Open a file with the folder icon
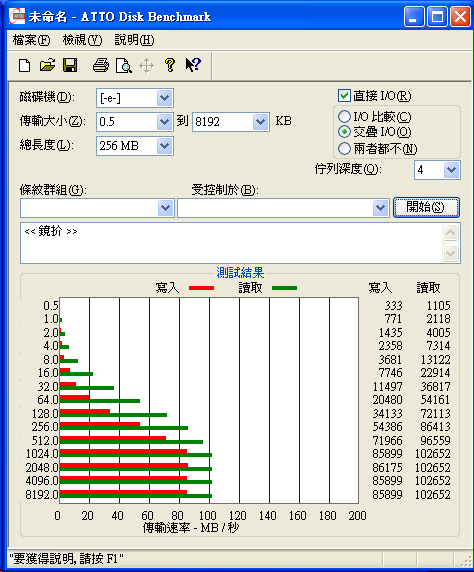Image resolution: width=474 pixels, height=572 pixels. [x=47, y=65]
